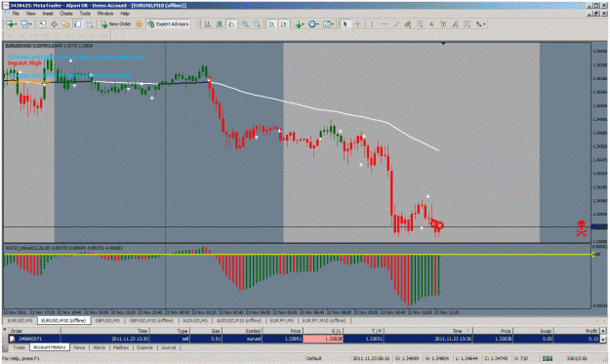Toggle the Navigator window icon
The width and height of the screenshot is (610, 364).
coord(65,24)
